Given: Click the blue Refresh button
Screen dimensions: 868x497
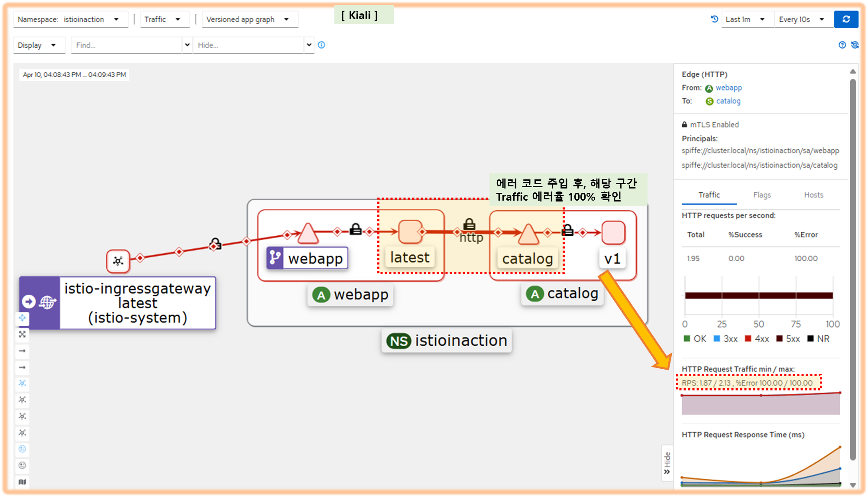Looking at the screenshot, I should point(846,19).
